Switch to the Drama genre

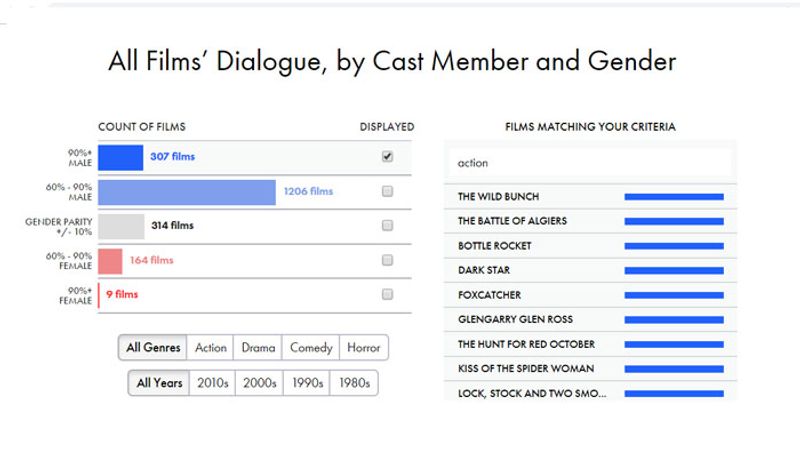(258, 348)
